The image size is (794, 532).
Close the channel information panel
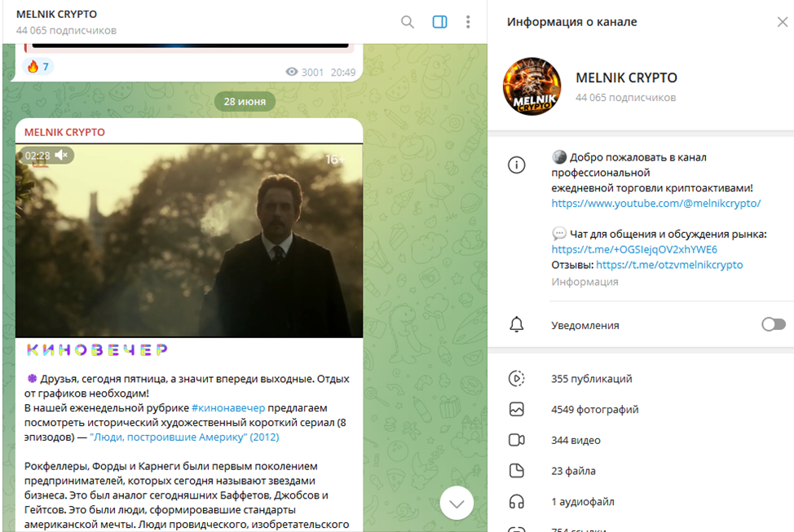coord(783,22)
